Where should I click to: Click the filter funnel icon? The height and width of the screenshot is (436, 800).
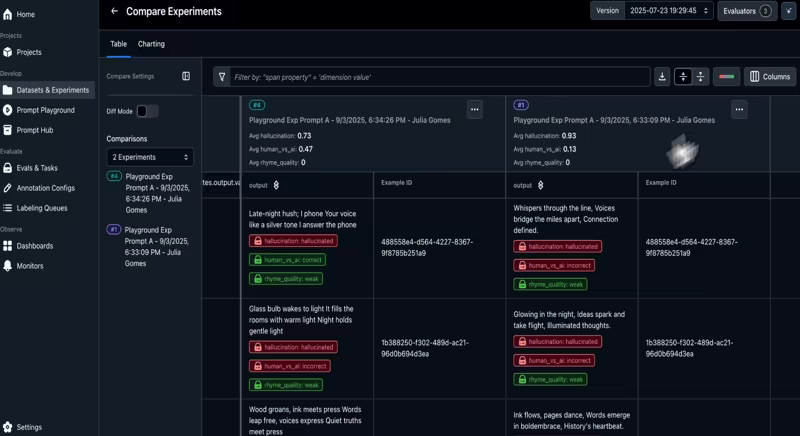222,77
